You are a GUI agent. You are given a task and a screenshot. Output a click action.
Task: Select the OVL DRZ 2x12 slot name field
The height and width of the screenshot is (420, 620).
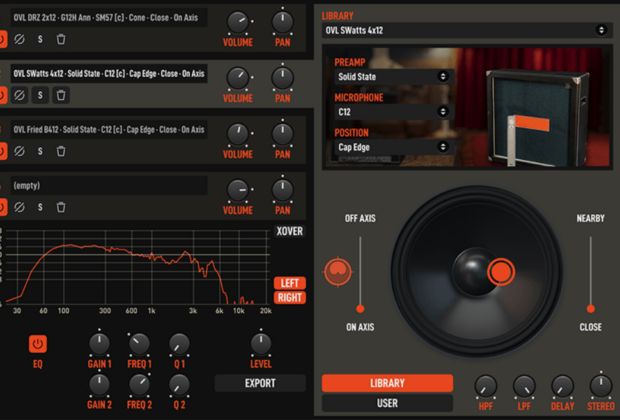pyautogui.click(x=109, y=18)
